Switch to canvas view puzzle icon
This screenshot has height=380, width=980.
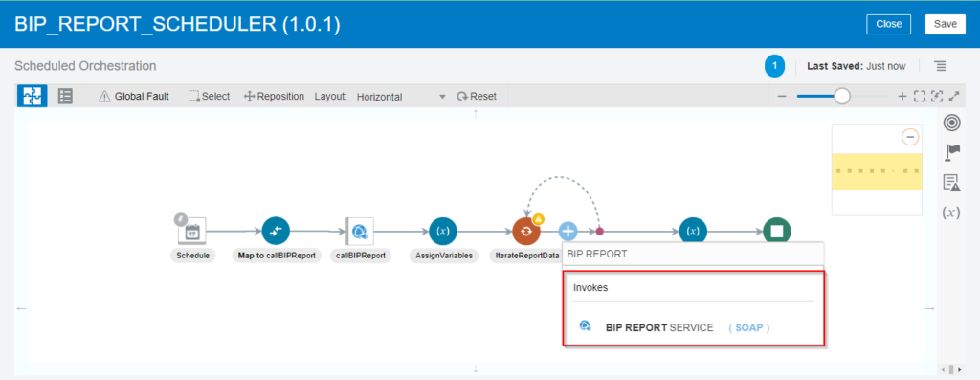[32, 97]
